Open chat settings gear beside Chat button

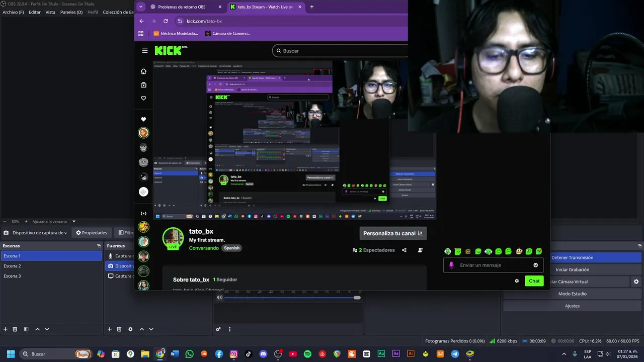tap(517, 281)
